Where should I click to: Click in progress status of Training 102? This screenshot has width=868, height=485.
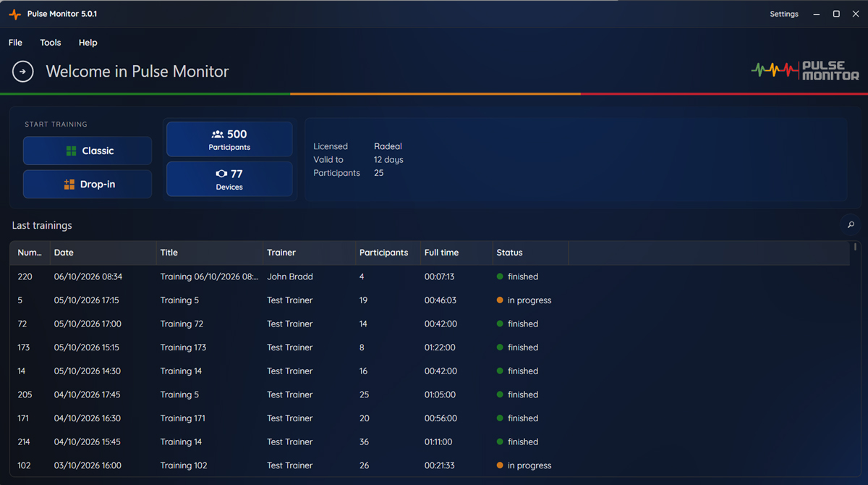point(524,465)
